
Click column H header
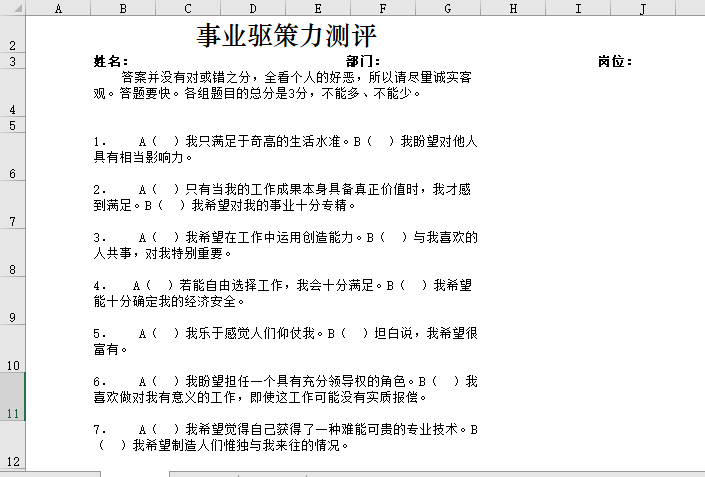(512, 9)
